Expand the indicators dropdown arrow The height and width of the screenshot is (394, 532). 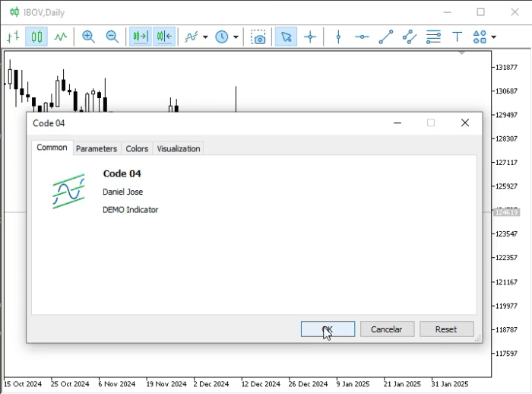click(205, 37)
